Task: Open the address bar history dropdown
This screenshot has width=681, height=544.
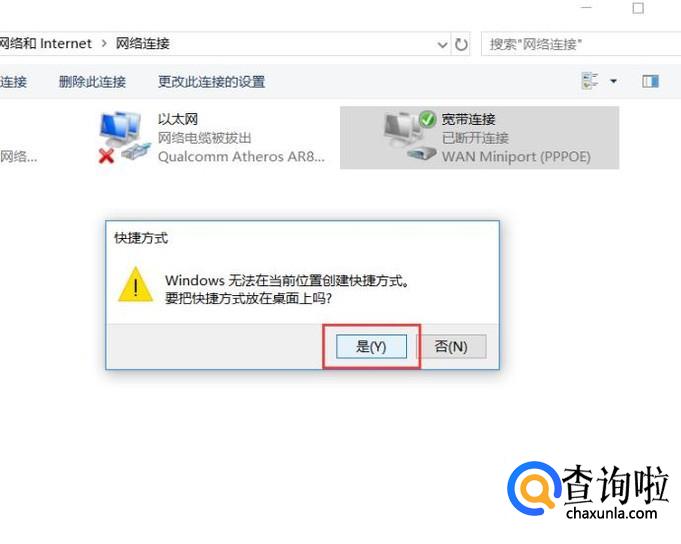Action: (442, 44)
